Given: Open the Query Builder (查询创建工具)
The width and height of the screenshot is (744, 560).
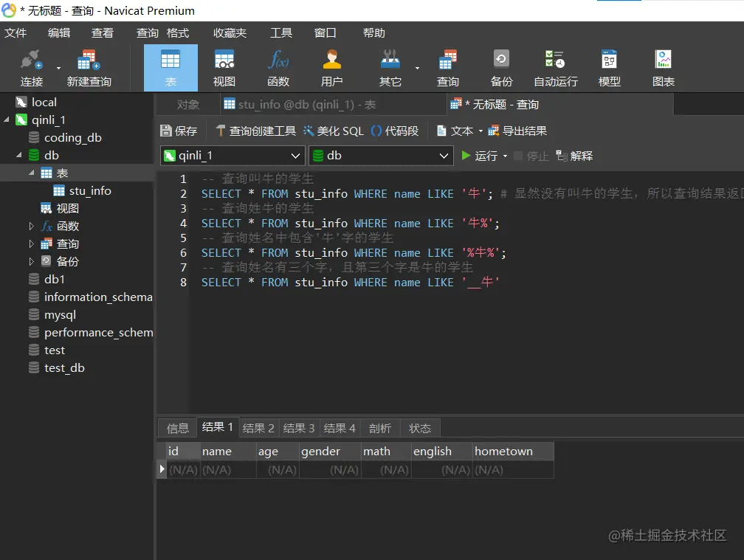Looking at the screenshot, I should [255, 131].
